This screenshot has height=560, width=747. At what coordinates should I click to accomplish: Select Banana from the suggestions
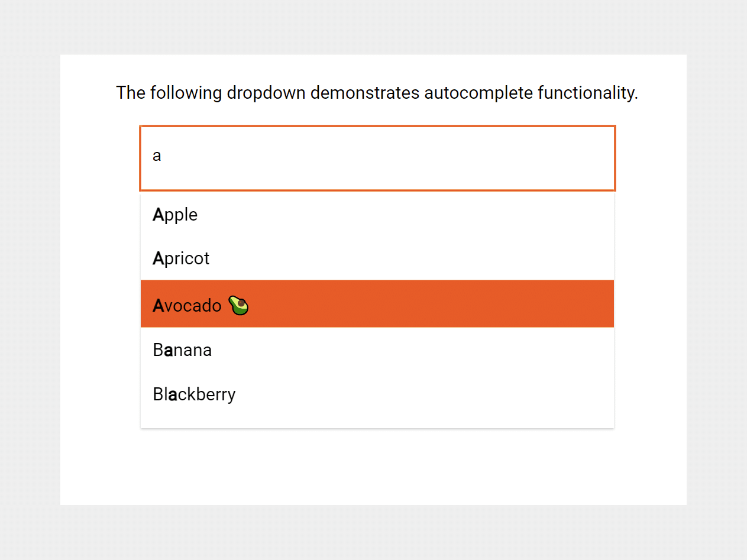182,349
